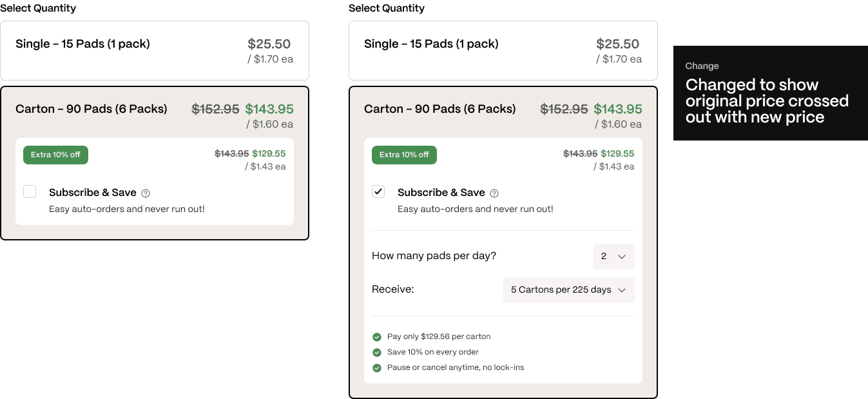Click green checkmark beside Save 10% on every order
The width and height of the screenshot is (868, 399).
click(x=377, y=353)
